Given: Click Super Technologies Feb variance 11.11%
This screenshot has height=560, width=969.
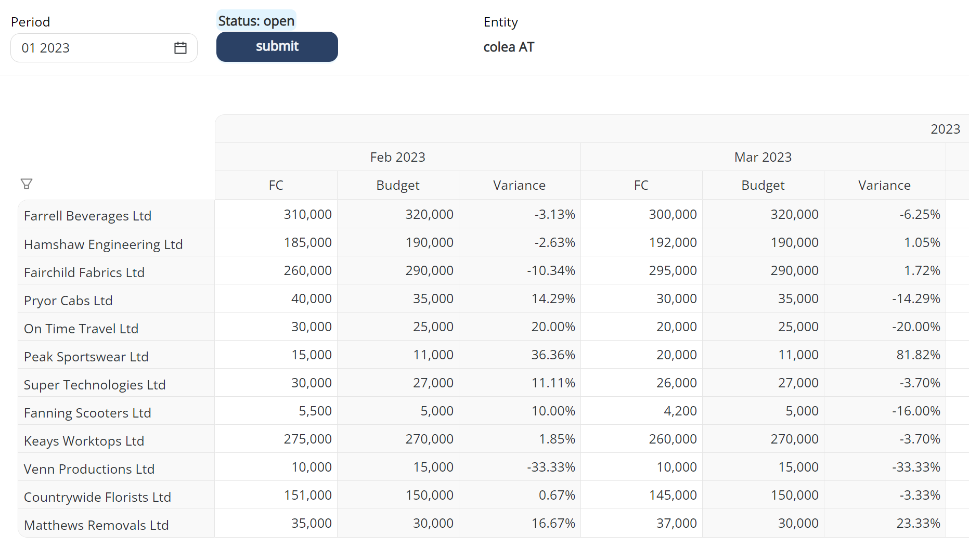Looking at the screenshot, I should tap(520, 383).
